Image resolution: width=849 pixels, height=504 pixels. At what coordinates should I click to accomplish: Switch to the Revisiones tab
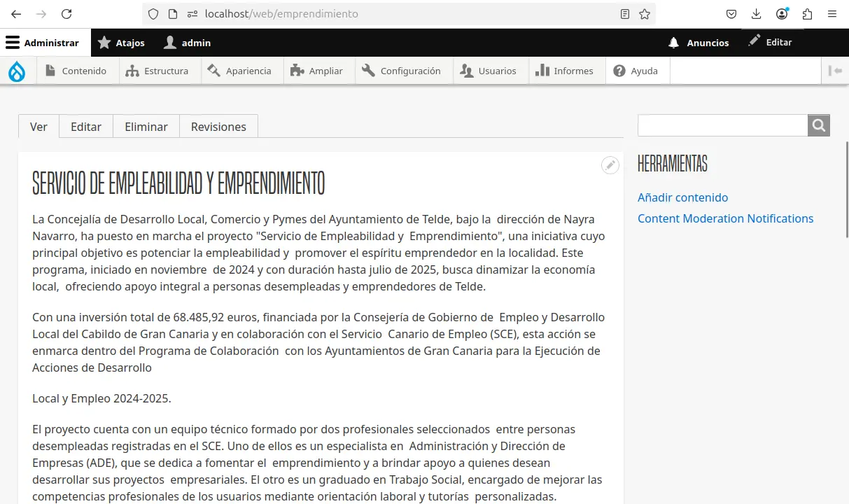[218, 127]
